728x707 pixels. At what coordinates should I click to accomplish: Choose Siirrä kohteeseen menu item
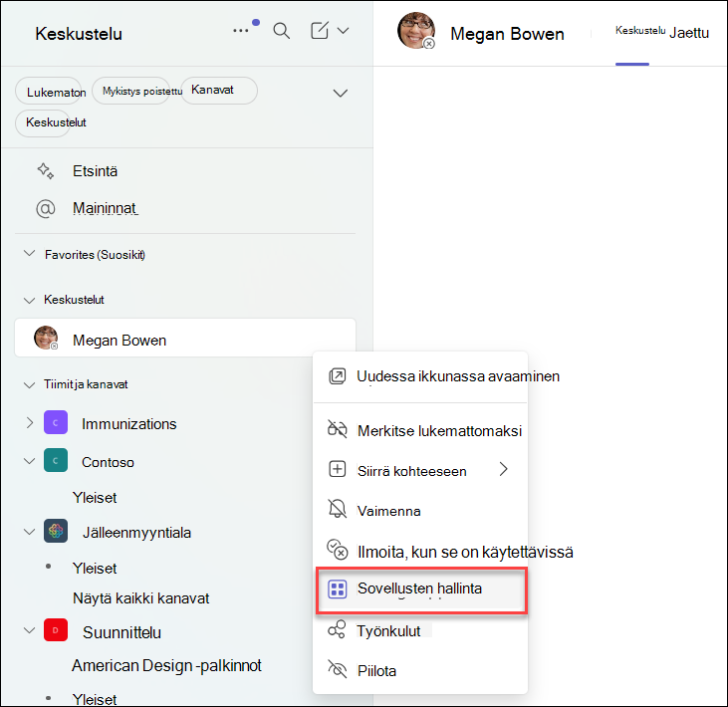[x=420, y=471]
